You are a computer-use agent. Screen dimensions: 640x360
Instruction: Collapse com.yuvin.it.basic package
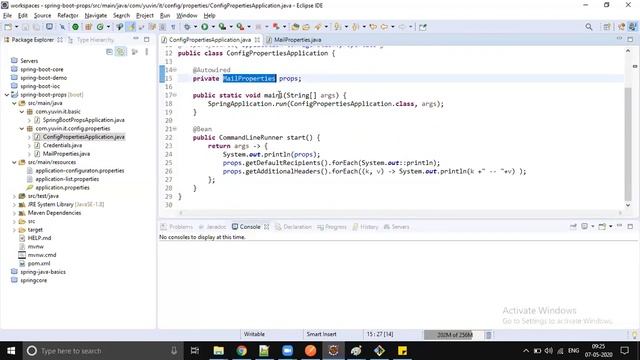pyautogui.click(x=22, y=111)
